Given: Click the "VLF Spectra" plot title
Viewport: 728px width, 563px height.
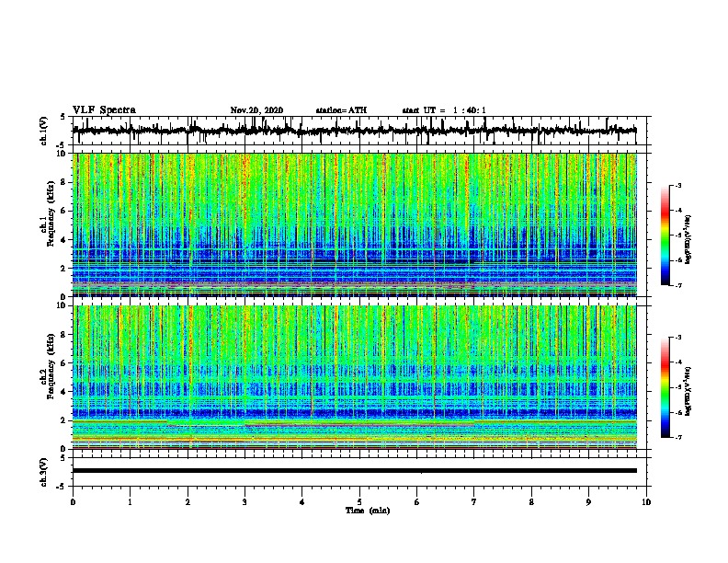Looking at the screenshot, I should point(104,110).
